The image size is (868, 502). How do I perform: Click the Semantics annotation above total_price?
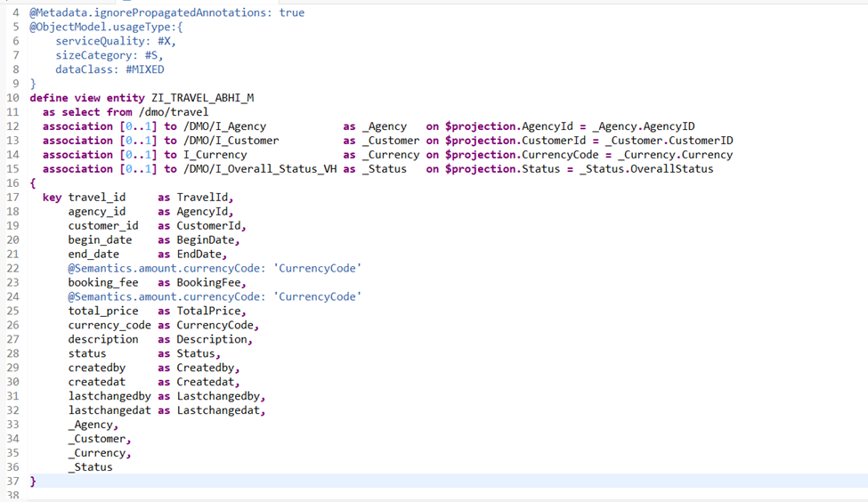[x=215, y=296]
